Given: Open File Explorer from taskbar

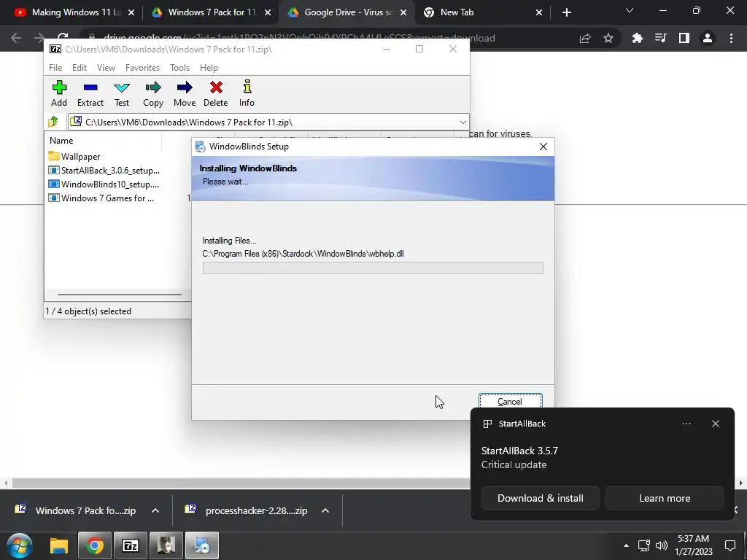Looking at the screenshot, I should tap(59, 545).
